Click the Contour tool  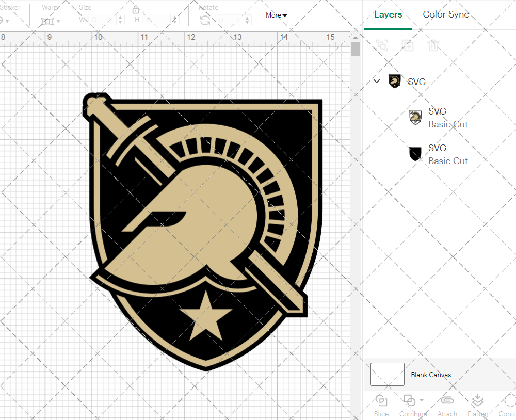[x=507, y=406]
